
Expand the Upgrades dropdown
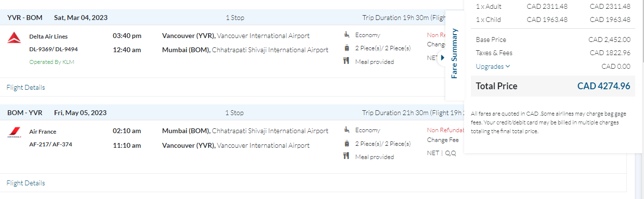(493, 66)
